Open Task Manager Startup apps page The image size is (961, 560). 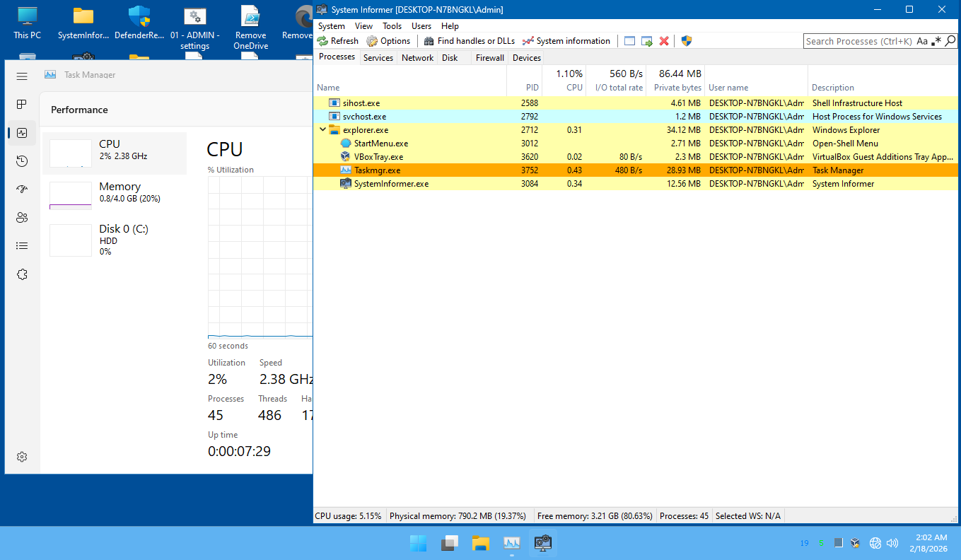tap(22, 189)
